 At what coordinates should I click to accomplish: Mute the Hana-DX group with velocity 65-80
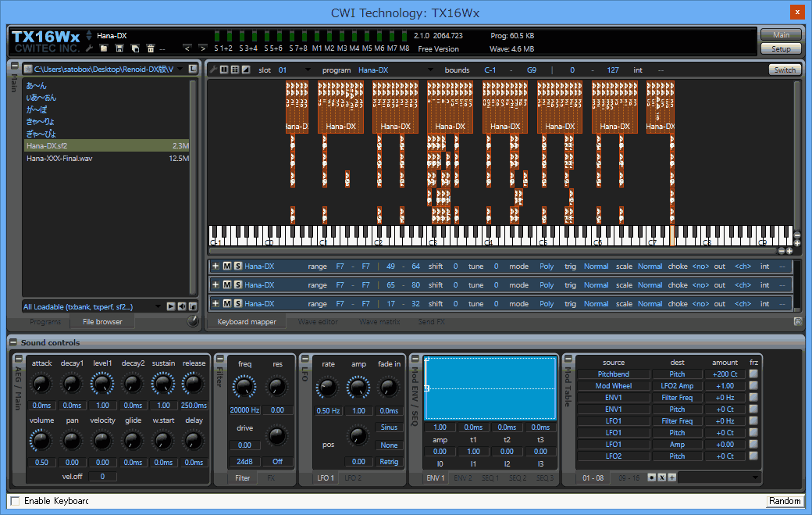click(227, 284)
